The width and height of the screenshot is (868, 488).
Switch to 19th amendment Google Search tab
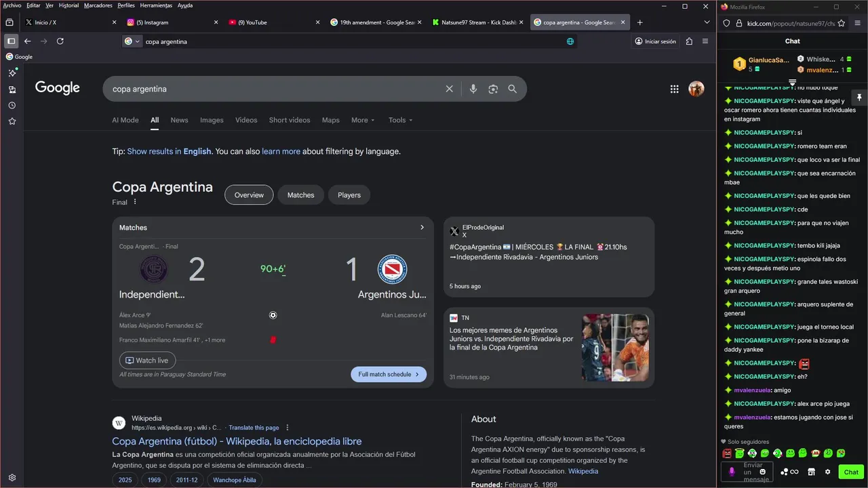click(376, 22)
